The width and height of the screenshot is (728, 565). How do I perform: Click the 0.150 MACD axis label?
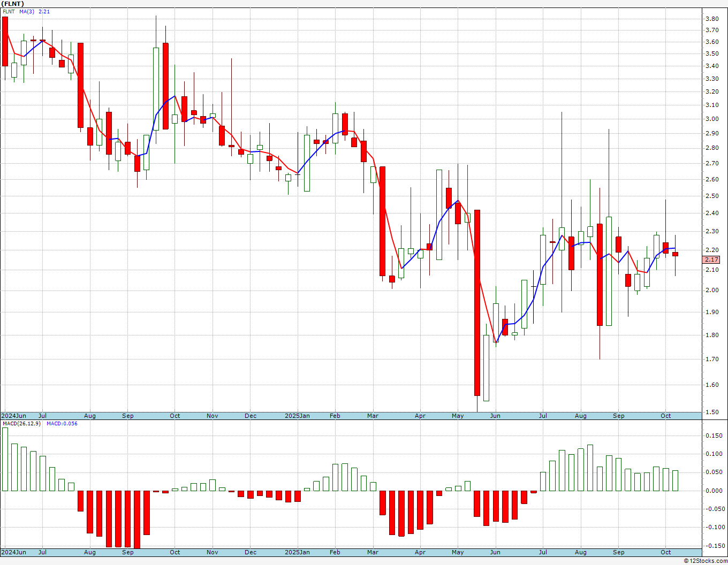[713, 436]
